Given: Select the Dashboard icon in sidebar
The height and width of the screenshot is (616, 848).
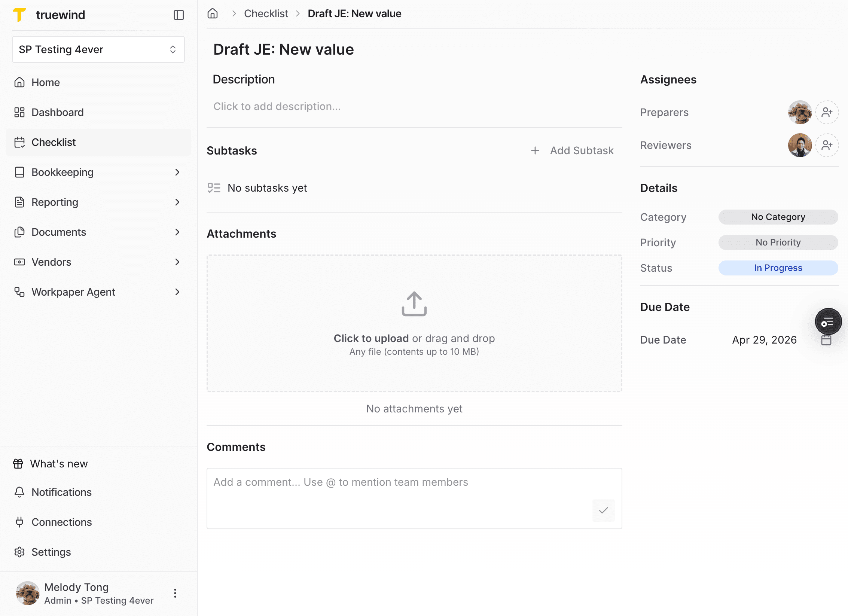Looking at the screenshot, I should coord(19,112).
